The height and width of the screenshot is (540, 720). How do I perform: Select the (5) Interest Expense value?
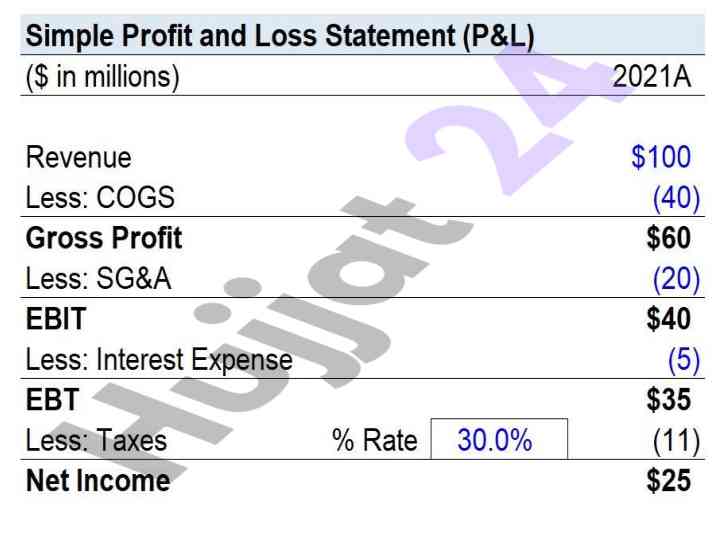(x=684, y=360)
